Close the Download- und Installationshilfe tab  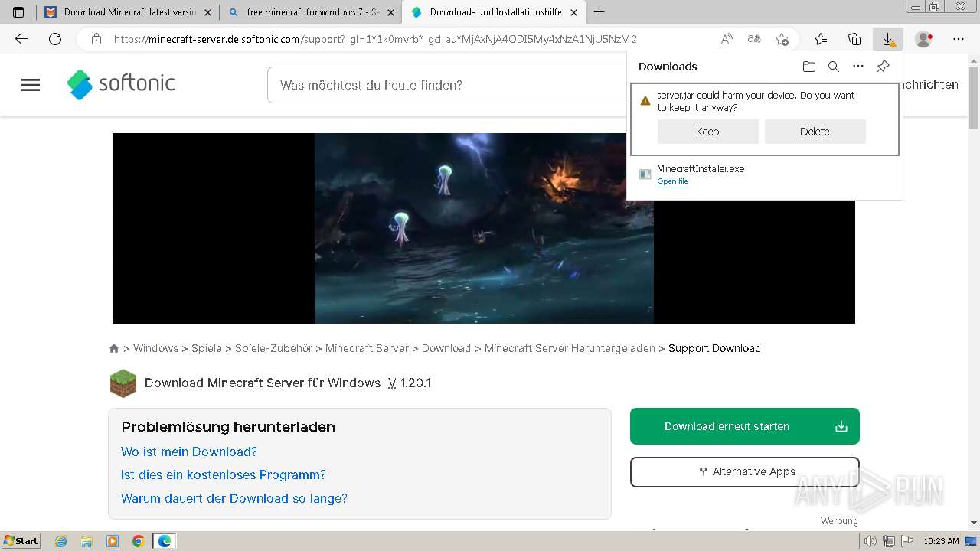[x=573, y=12]
